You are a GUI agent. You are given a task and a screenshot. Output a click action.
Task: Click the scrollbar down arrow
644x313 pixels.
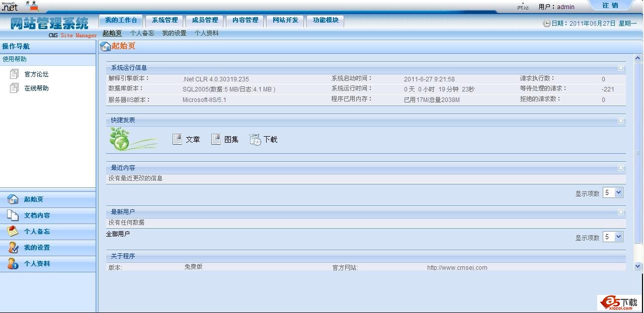click(638, 266)
